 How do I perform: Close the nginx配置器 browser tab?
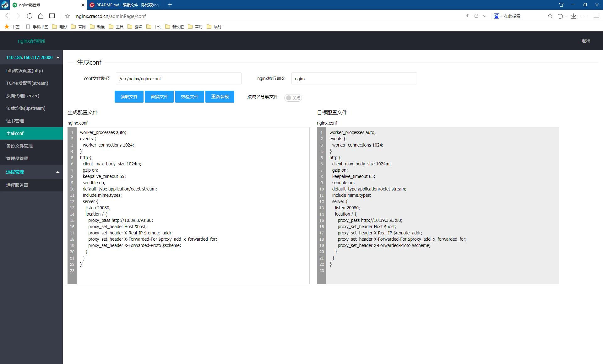83,5
